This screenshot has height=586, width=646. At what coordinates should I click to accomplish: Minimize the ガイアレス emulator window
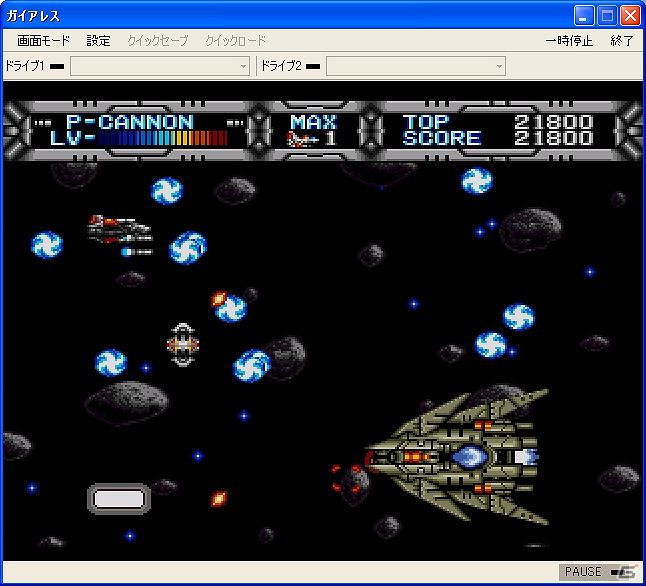click(584, 16)
